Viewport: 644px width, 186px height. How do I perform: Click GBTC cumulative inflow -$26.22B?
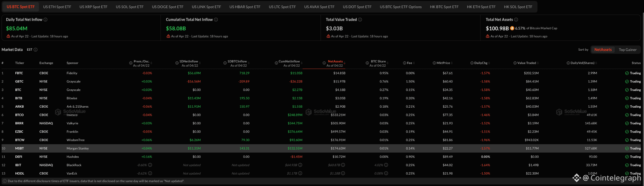click(296, 82)
